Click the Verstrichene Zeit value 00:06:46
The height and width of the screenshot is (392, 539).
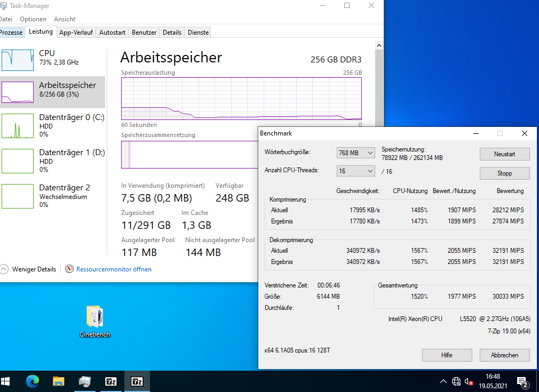click(x=329, y=285)
